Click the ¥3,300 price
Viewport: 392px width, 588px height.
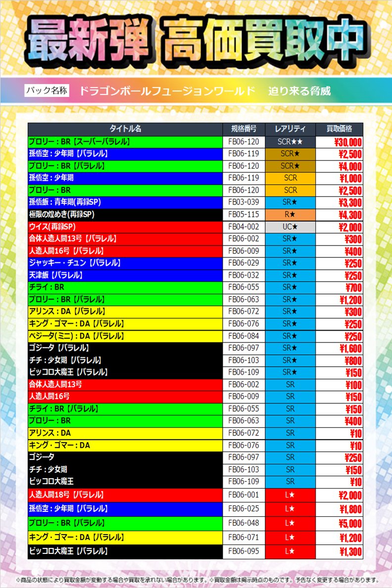pyautogui.click(x=350, y=203)
